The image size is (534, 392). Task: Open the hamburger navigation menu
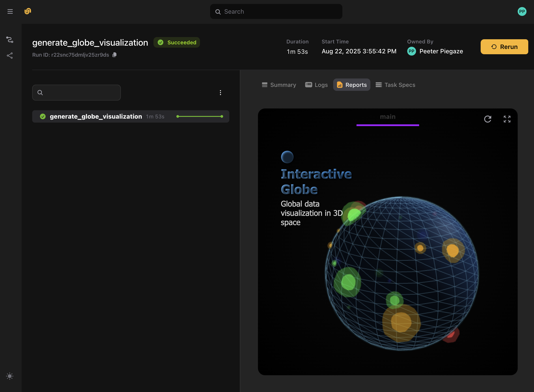pyautogui.click(x=10, y=11)
